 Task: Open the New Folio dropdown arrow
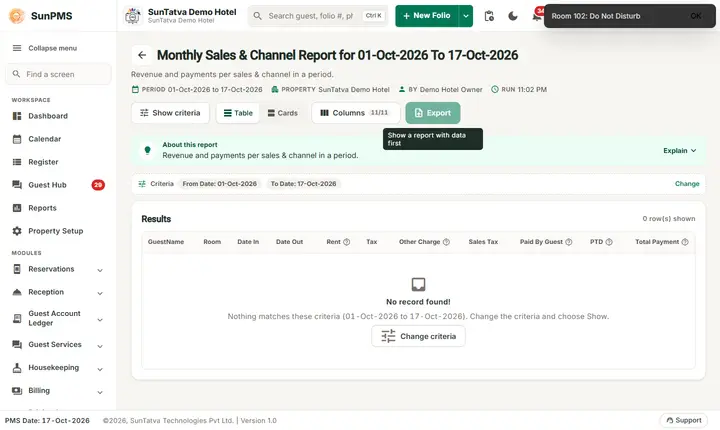(466, 16)
